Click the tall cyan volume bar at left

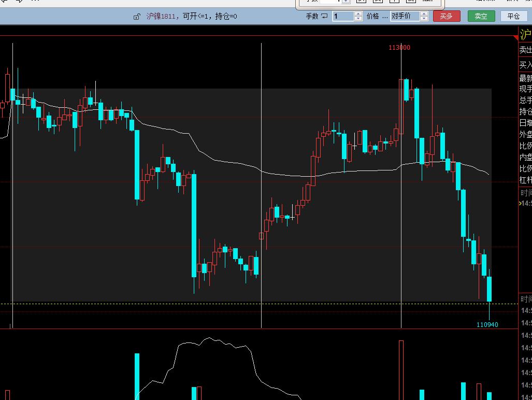click(137, 377)
